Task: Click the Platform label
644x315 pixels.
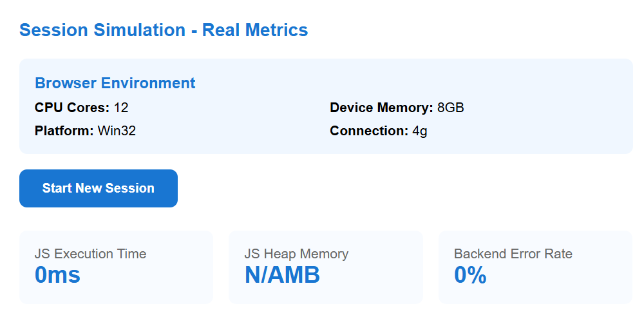Action: pyautogui.click(x=64, y=131)
